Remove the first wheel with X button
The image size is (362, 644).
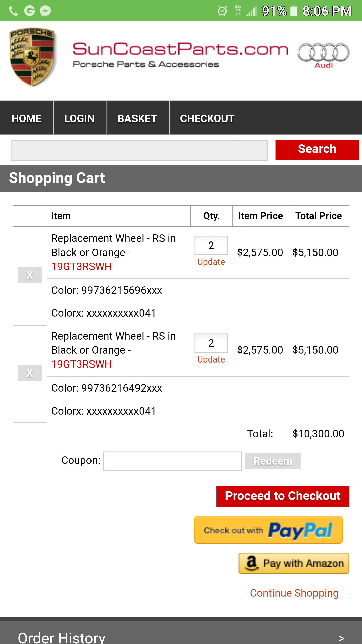(30, 275)
